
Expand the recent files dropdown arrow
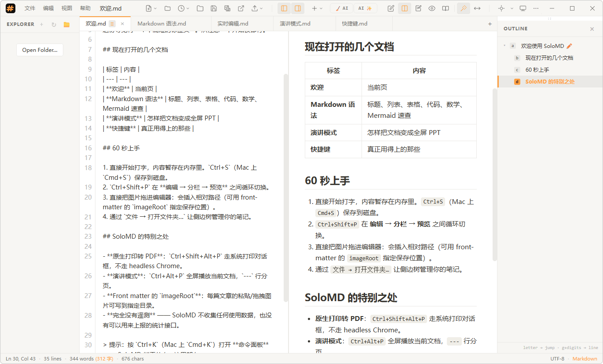(188, 8)
